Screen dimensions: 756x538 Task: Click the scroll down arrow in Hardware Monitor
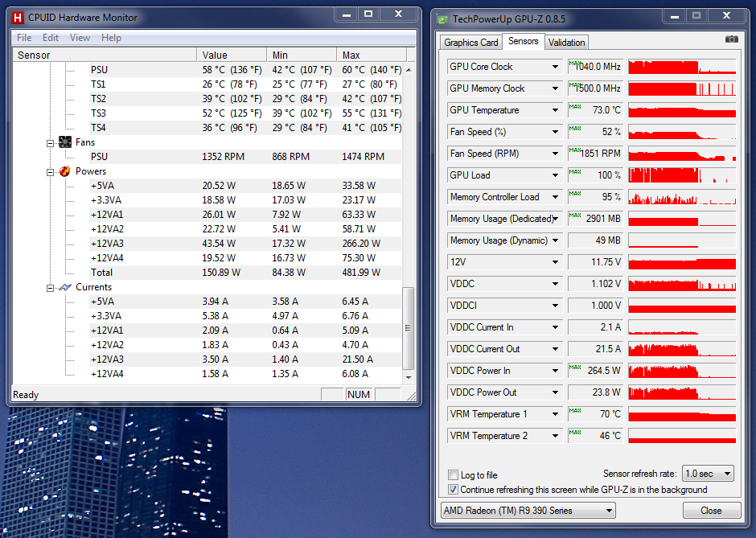[x=409, y=377]
